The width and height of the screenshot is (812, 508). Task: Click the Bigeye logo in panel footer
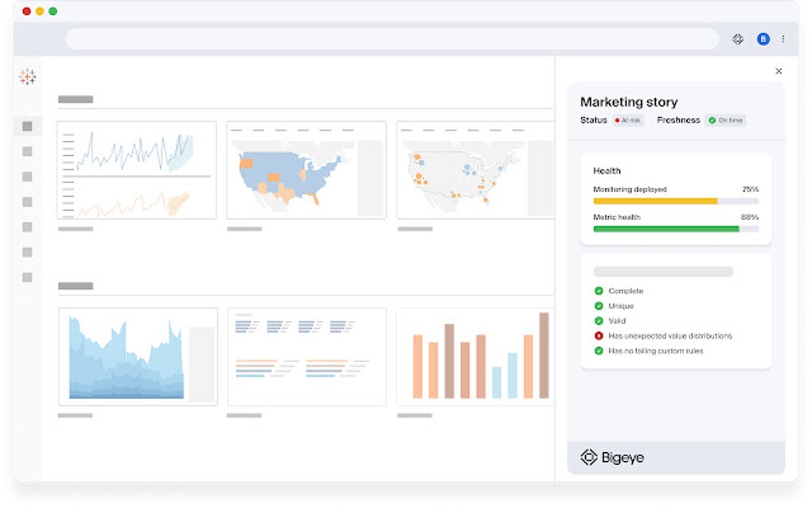612,457
